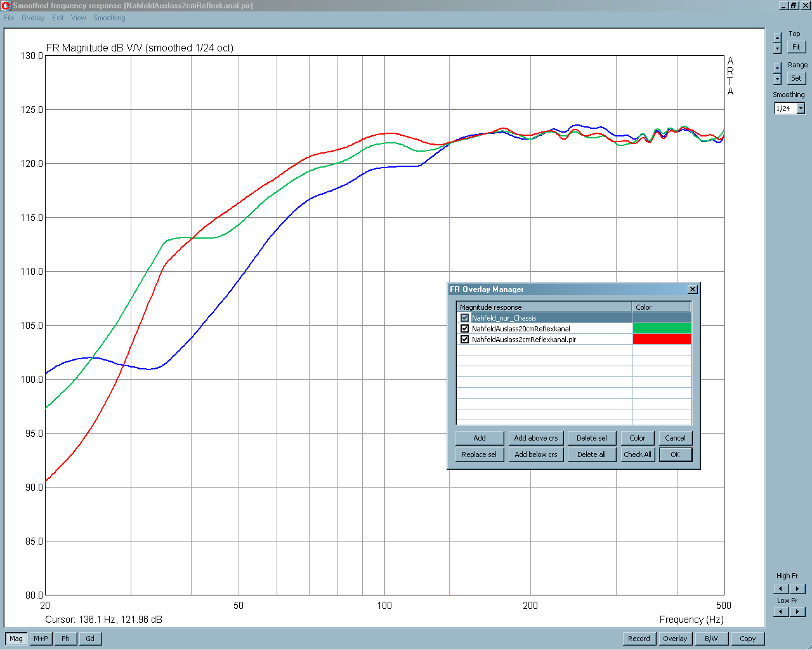Restore the main window size
This screenshot has width=812, height=650.
pos(793,6)
